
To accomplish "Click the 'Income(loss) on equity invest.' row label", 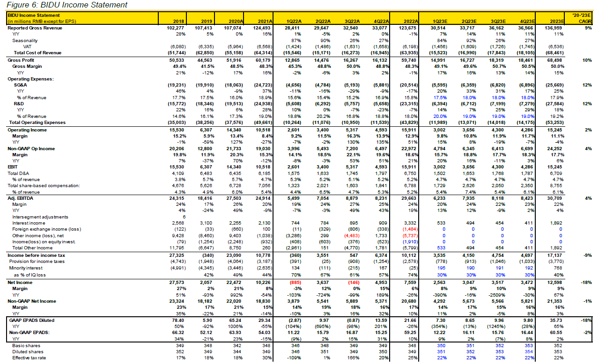I will (44, 241).
